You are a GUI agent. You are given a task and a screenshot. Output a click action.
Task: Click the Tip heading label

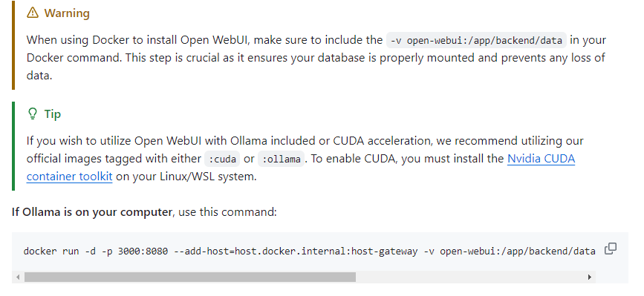pos(53,114)
